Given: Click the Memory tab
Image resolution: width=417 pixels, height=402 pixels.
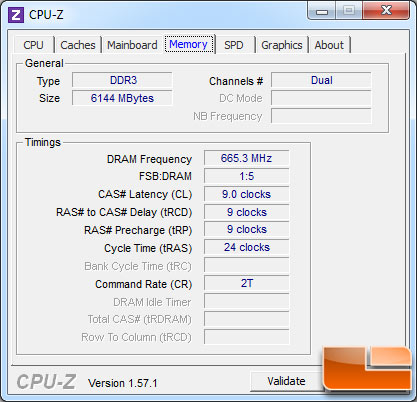Looking at the screenshot, I should [x=189, y=44].
